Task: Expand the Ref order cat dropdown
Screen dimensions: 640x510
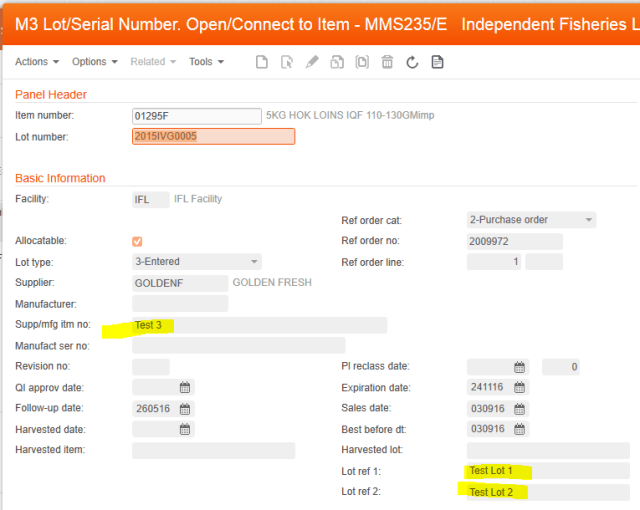Action: coord(589,220)
